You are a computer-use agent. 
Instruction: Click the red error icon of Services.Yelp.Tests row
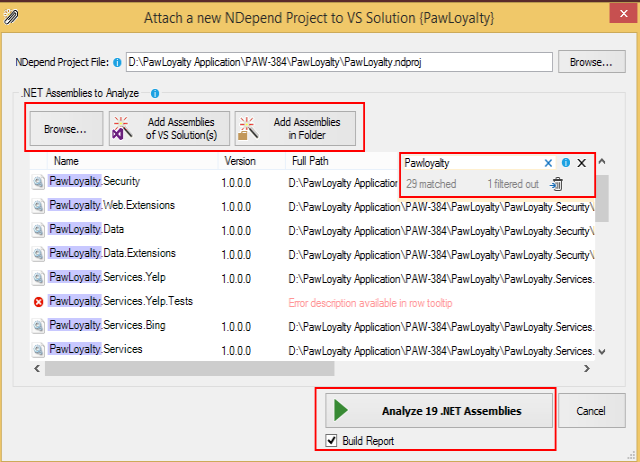[x=38, y=302]
